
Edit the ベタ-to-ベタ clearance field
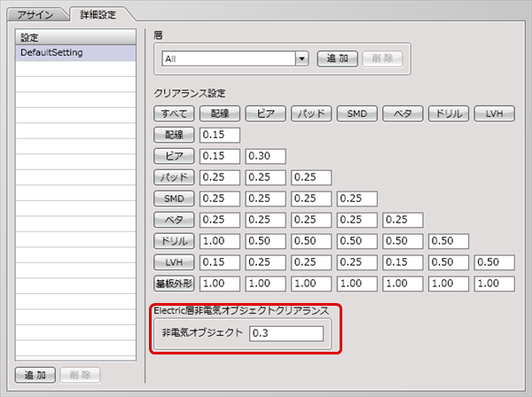(403, 220)
